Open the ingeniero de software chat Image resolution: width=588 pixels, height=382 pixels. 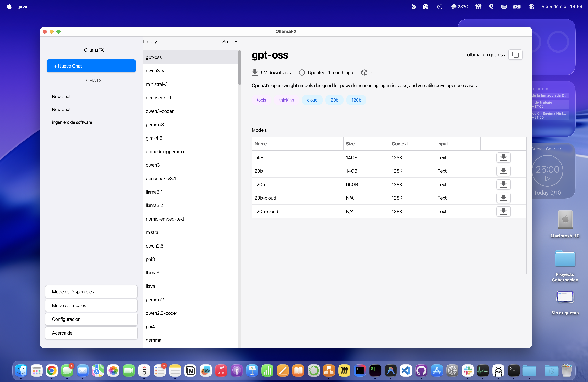91,122
